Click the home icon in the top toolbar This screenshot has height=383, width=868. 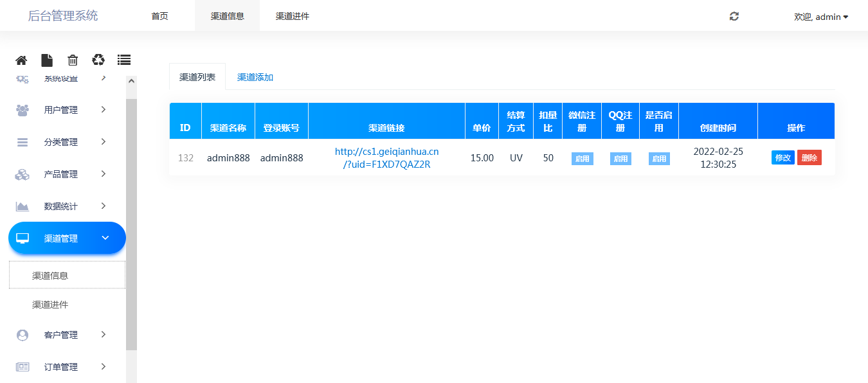point(21,59)
